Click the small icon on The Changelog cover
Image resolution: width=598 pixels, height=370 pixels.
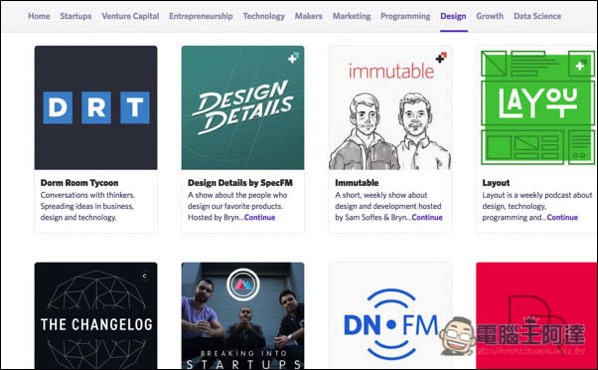[145, 276]
